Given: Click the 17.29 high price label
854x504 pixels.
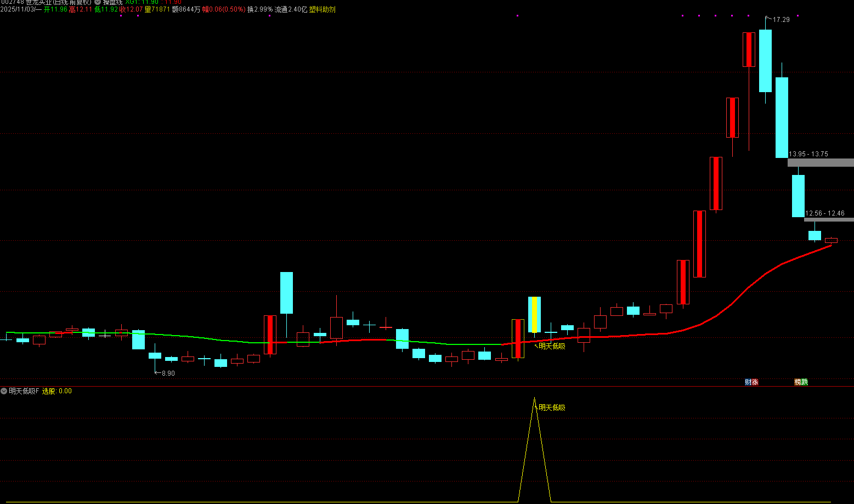Looking at the screenshot, I should pyautogui.click(x=781, y=19).
